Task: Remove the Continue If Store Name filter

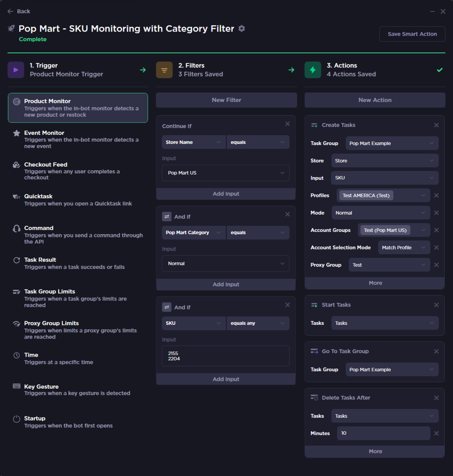Action: click(x=287, y=124)
